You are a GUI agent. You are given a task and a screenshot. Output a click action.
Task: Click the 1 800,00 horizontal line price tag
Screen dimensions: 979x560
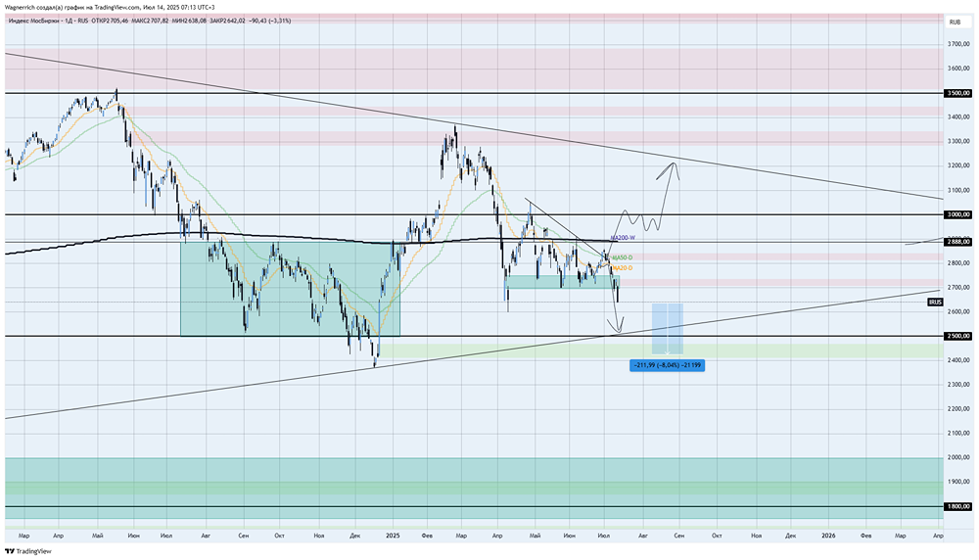958,507
